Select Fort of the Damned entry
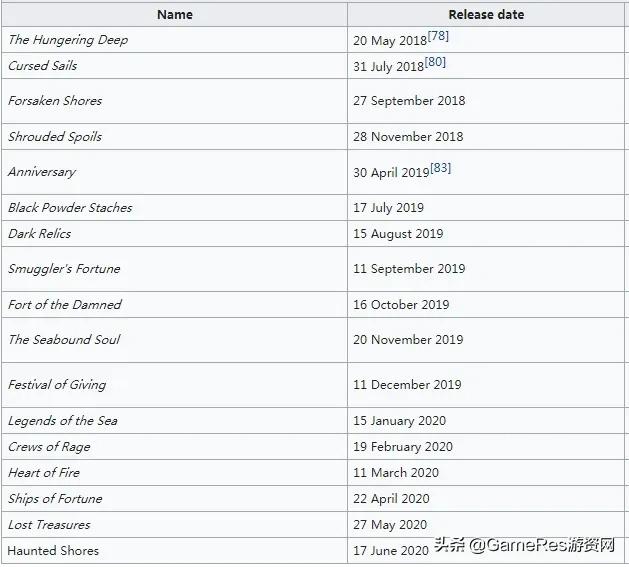Screen dimensions: 629x567 65,305
